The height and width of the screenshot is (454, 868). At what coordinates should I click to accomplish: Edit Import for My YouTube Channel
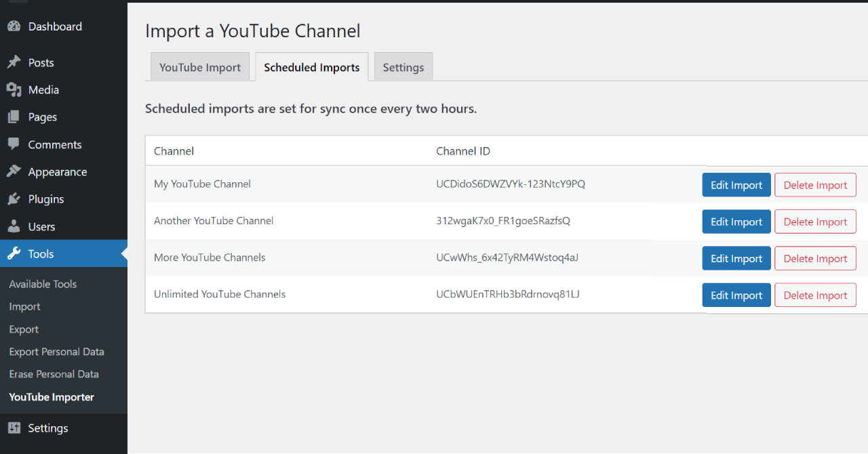736,185
